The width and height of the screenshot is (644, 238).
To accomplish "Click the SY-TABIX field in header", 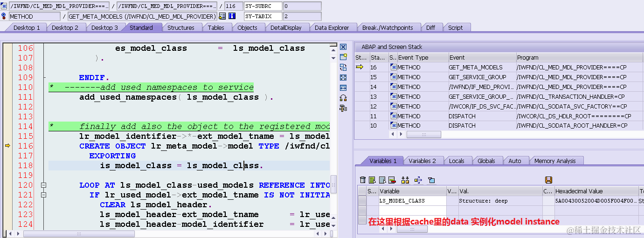I will (x=263, y=16).
